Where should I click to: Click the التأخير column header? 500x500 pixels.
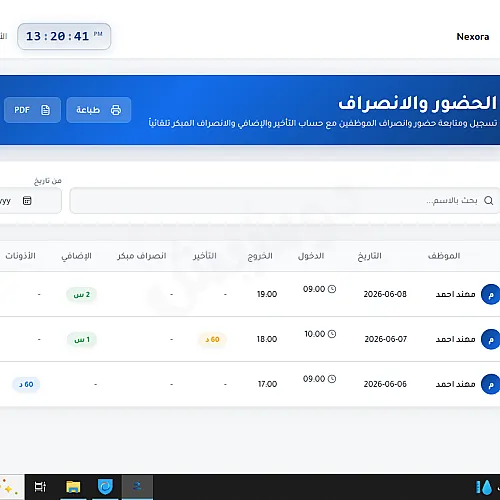click(205, 256)
